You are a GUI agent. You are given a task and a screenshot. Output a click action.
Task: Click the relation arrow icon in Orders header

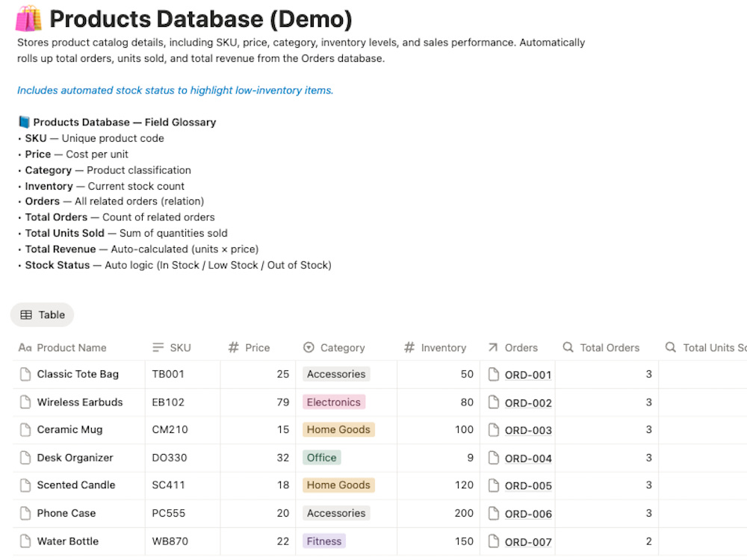493,348
